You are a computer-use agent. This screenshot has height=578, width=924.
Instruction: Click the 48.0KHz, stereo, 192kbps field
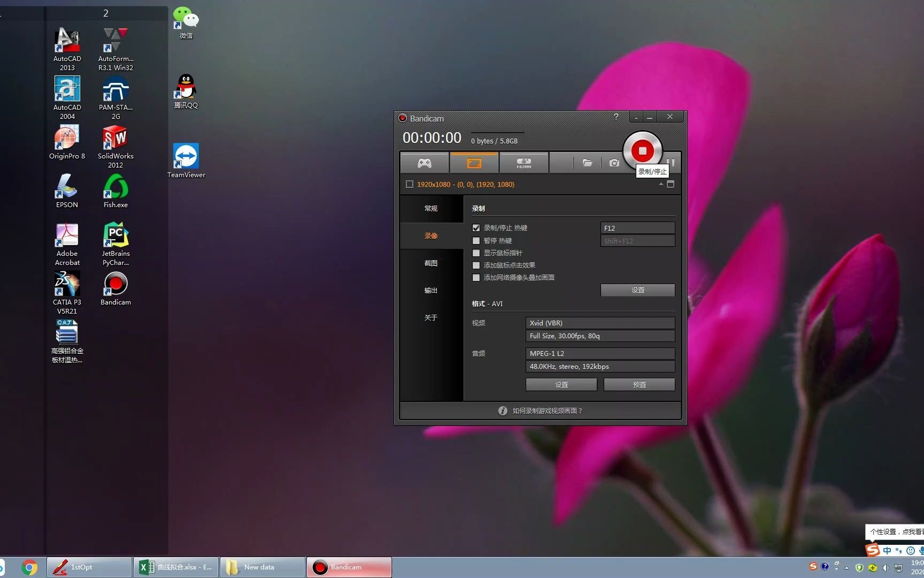click(600, 366)
